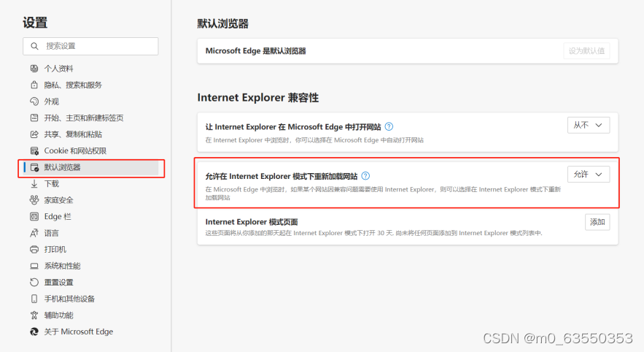Image resolution: width=644 pixels, height=352 pixels.
Task: Focus the 搜索设置 search field
Action: (x=90, y=46)
